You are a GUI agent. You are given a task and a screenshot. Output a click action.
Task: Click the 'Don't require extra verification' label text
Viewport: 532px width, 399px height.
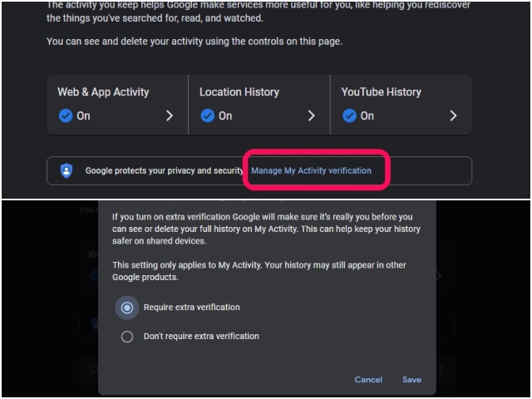(x=201, y=336)
